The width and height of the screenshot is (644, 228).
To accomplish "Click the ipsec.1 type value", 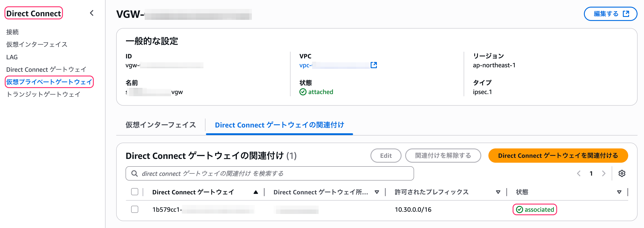I will pyautogui.click(x=482, y=92).
